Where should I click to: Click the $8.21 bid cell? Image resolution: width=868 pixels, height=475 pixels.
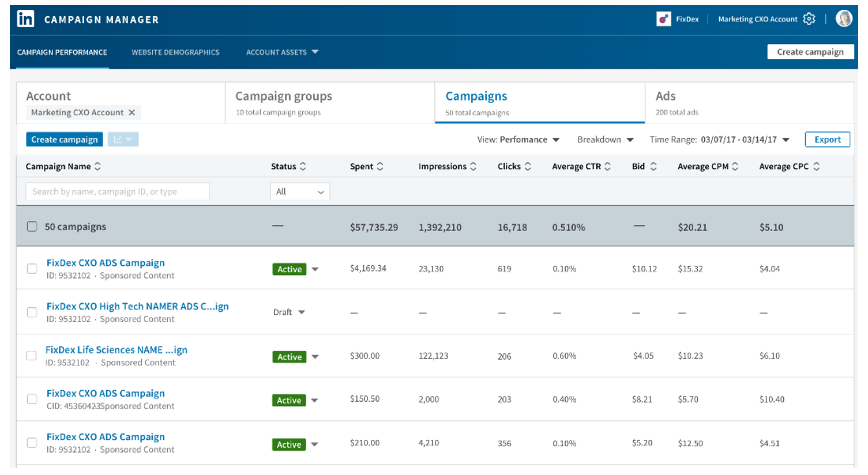pyautogui.click(x=642, y=399)
